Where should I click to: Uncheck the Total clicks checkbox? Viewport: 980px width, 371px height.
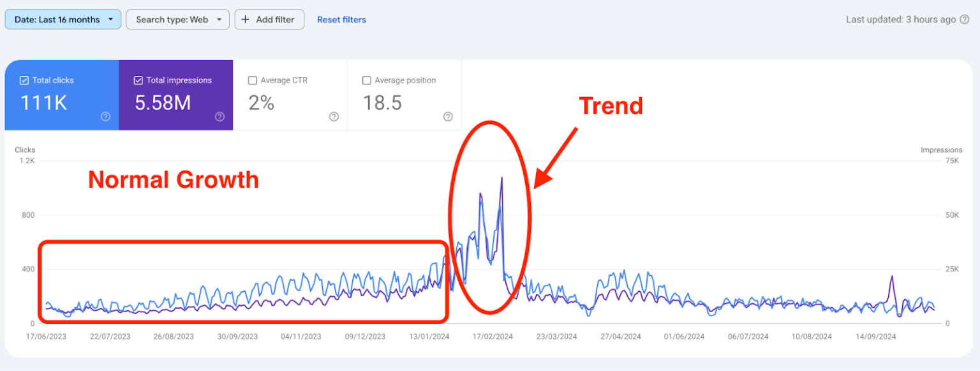click(x=24, y=80)
